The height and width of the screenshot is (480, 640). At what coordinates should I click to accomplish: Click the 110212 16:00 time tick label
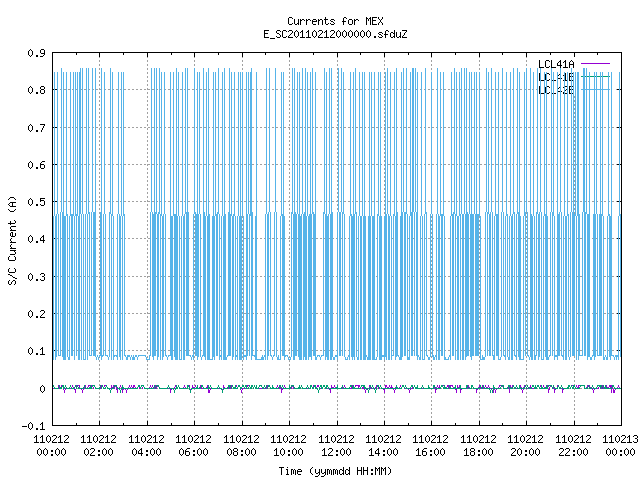(x=431, y=446)
